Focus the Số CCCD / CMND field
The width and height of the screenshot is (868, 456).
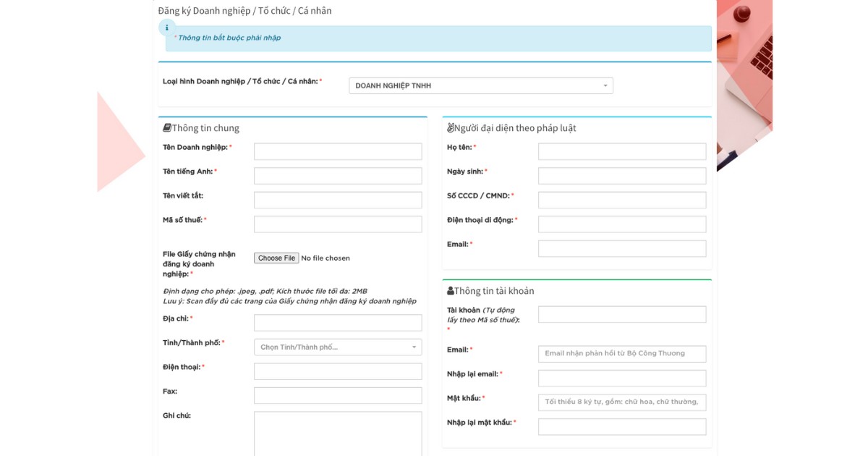[621, 200]
